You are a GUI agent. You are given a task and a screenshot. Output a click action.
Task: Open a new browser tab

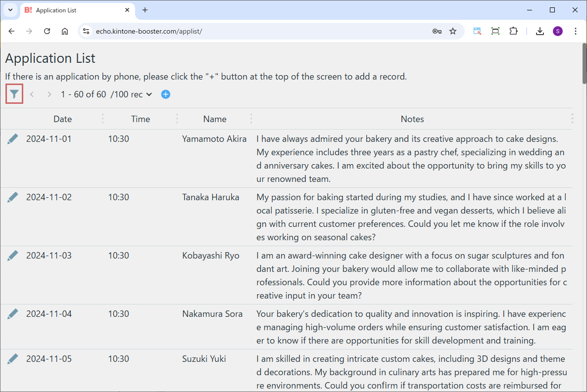click(145, 10)
